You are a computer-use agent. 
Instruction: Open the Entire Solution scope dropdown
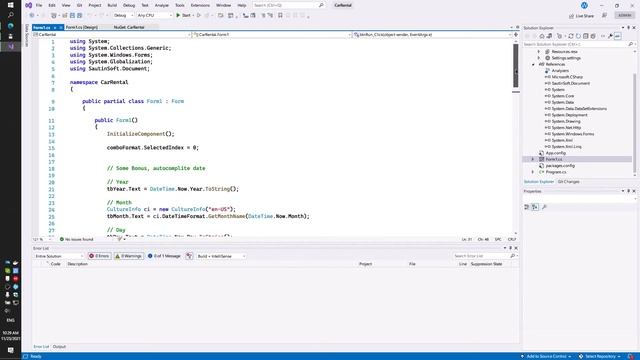pyautogui.click(x=59, y=256)
